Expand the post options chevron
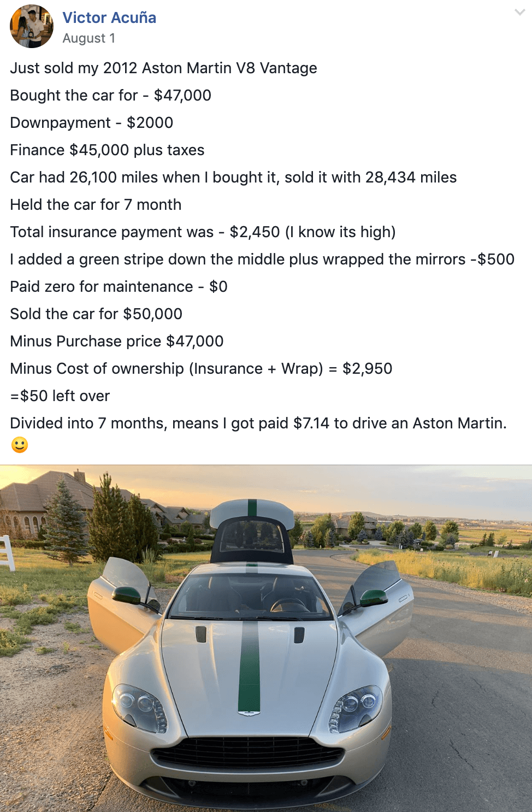The width and height of the screenshot is (532, 812). (x=519, y=12)
